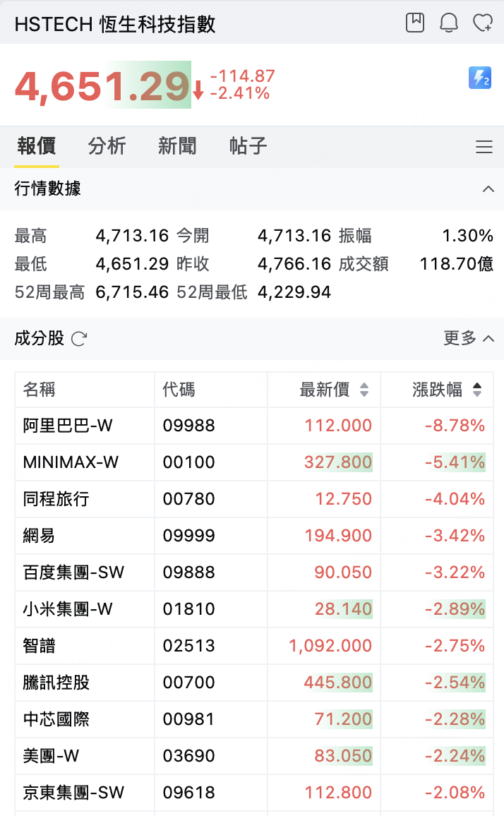The width and height of the screenshot is (504, 816).
Task: Click the change -2.08%
Action: pyautogui.click(x=455, y=793)
